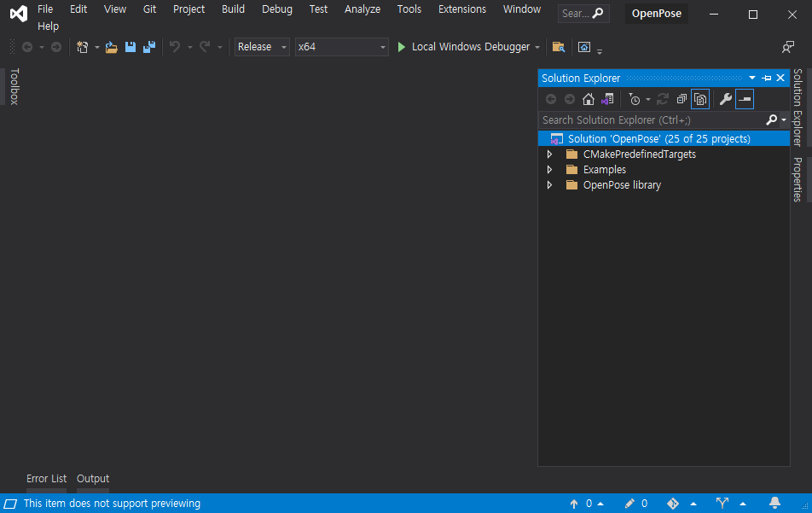812x513 pixels.
Task: Open the Redo history dropdown arrow
Action: click(219, 48)
